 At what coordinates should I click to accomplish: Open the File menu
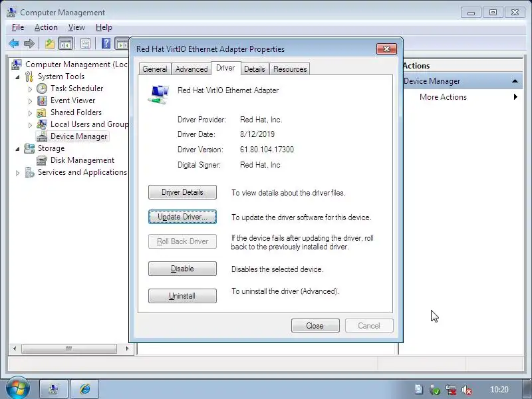click(x=18, y=27)
